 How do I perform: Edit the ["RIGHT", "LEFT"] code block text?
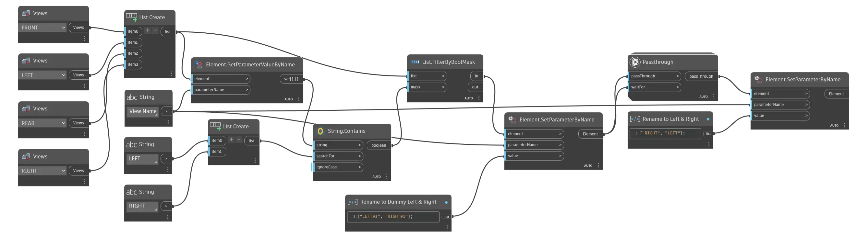click(666, 133)
